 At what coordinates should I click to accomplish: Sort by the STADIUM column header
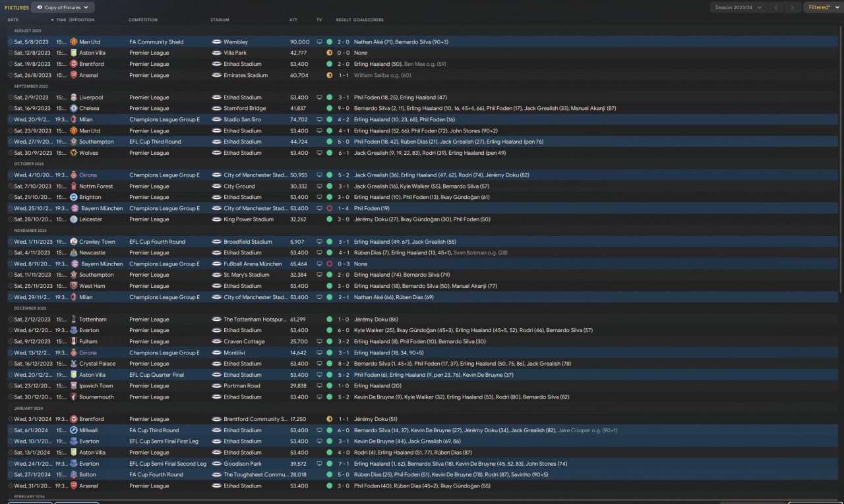pyautogui.click(x=220, y=20)
